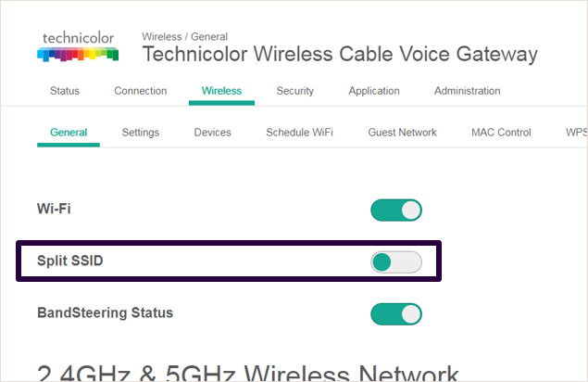
Task: View the Devices sub-tab
Action: (x=212, y=133)
